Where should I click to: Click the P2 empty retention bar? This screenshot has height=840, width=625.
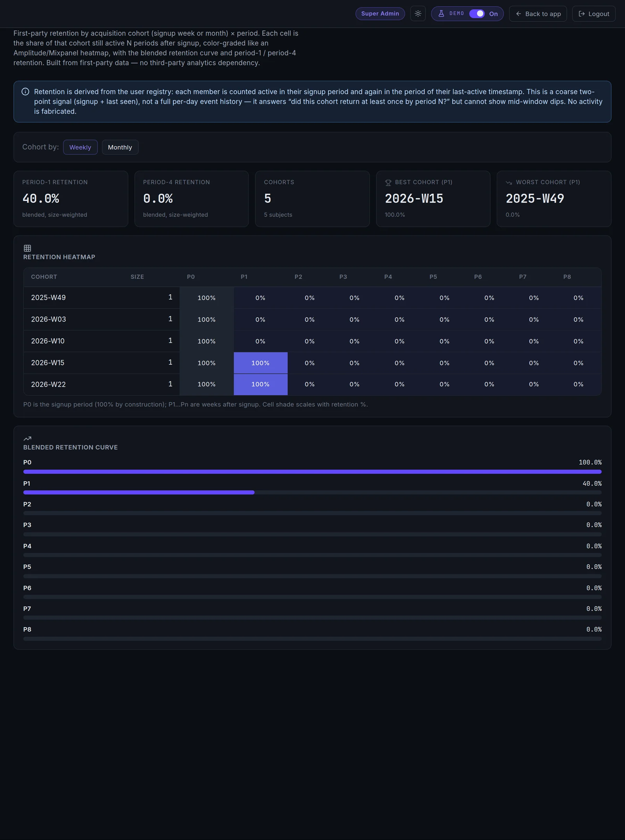pyautogui.click(x=312, y=513)
